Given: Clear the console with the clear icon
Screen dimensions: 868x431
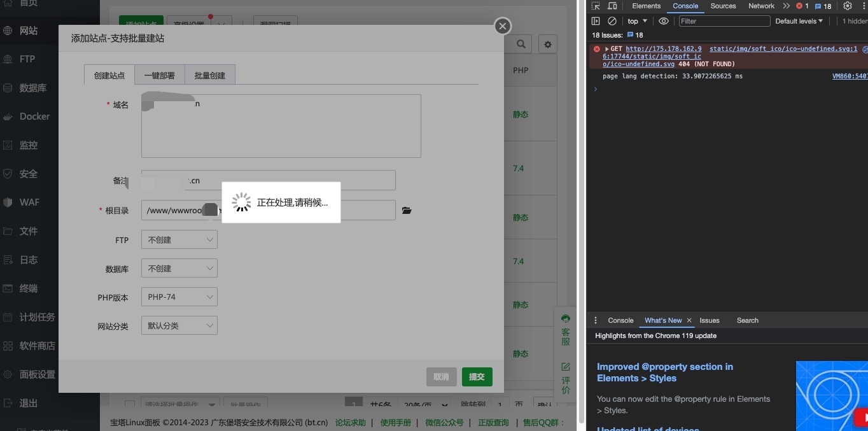Looking at the screenshot, I should (x=612, y=21).
